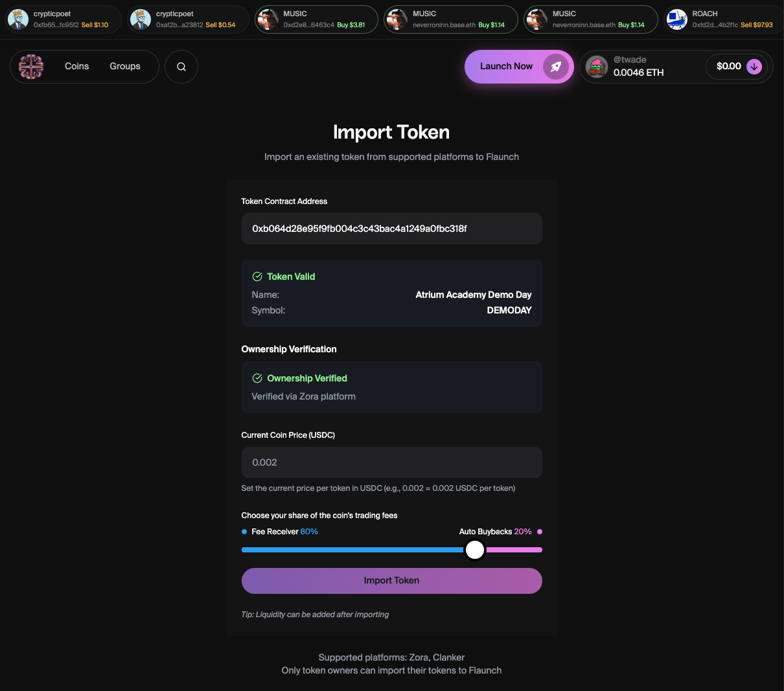Image resolution: width=784 pixels, height=691 pixels.
Task: Click the ROACH token avatar in ticker
Action: click(x=677, y=19)
